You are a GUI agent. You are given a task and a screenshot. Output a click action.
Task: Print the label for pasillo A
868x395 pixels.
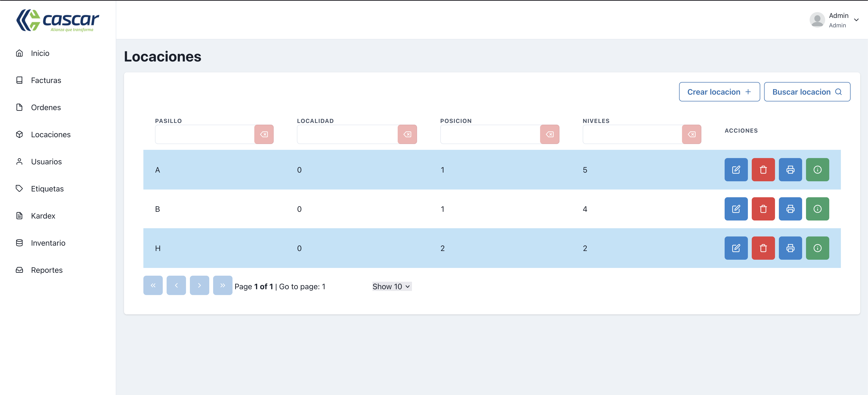(x=790, y=170)
